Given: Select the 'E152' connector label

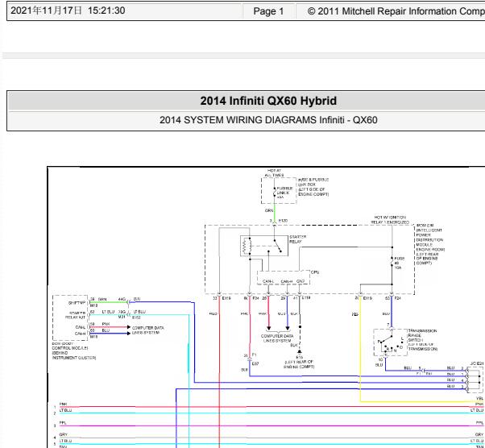Looking at the screenshot, I should (x=136, y=317).
